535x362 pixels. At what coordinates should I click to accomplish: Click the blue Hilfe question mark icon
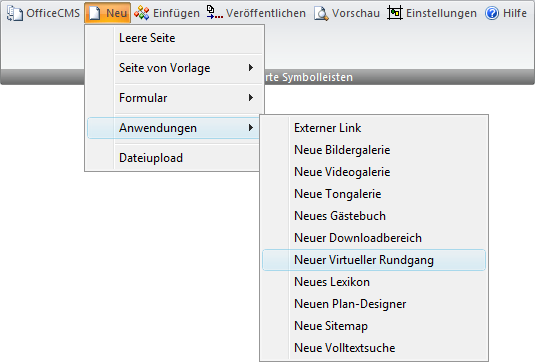coord(492,13)
